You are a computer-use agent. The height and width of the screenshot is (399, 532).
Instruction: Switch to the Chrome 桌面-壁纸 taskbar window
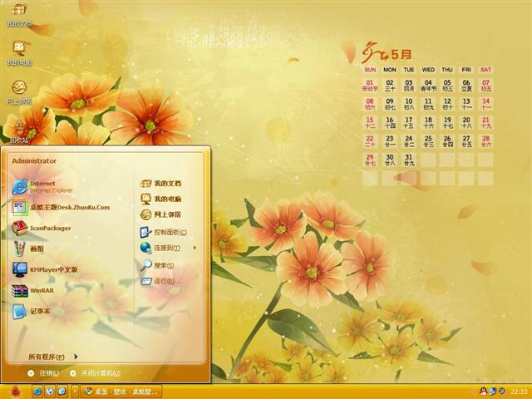(121, 392)
